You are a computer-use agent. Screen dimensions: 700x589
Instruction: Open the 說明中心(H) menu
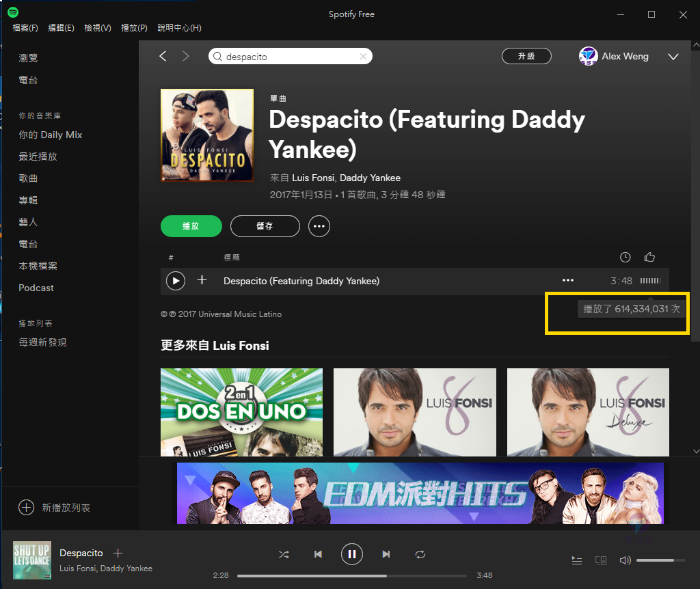(x=180, y=28)
